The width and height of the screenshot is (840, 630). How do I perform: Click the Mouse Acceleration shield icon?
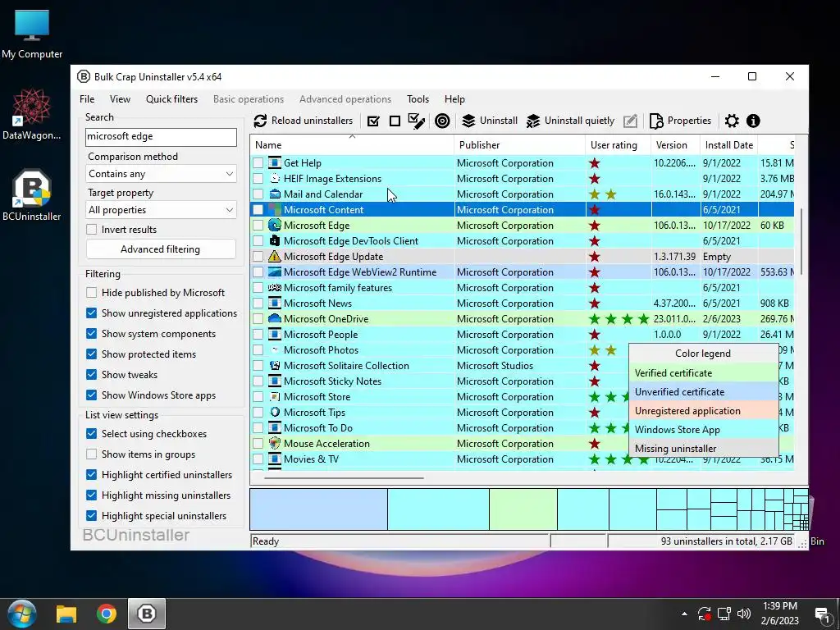point(274,444)
